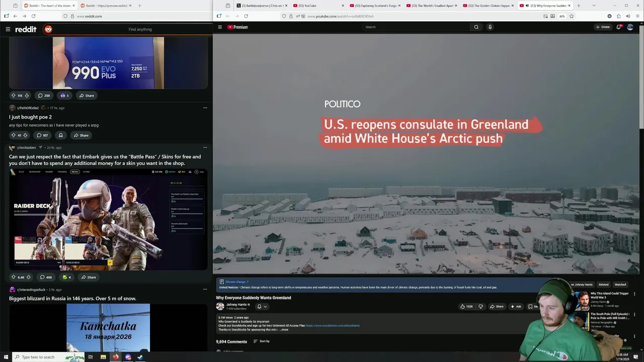Viewport: 644px width, 362px height.
Task: Reload the Reddit page
Action: pos(34,16)
